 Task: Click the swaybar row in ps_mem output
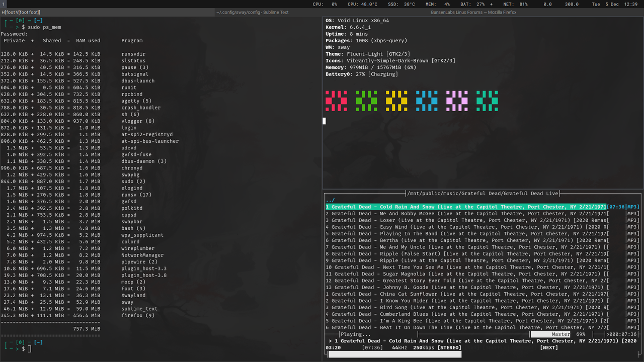pos(71,221)
